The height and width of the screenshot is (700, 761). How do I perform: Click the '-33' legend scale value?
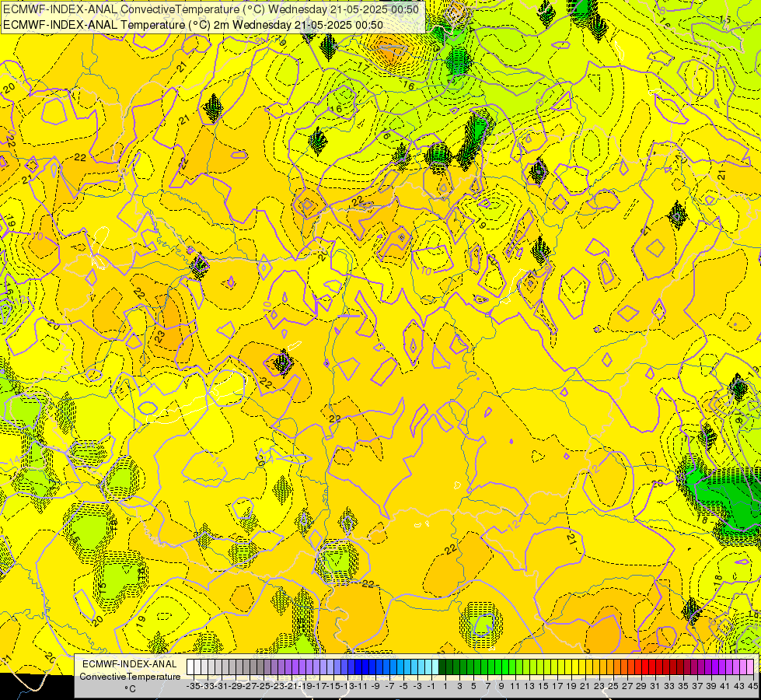(x=208, y=687)
